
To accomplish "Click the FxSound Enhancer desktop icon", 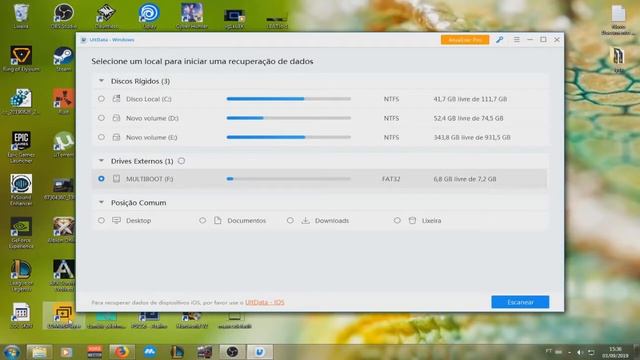I will (x=21, y=190).
